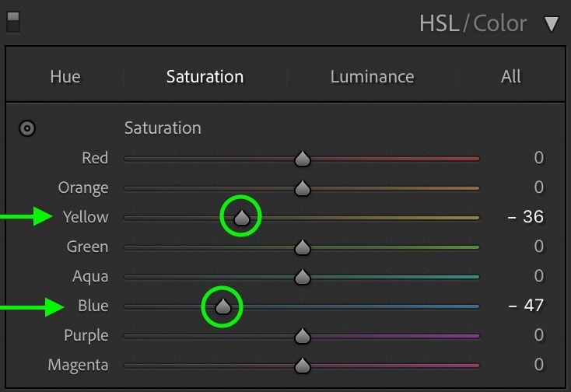Click the Orange saturation slider handle

pos(303,188)
